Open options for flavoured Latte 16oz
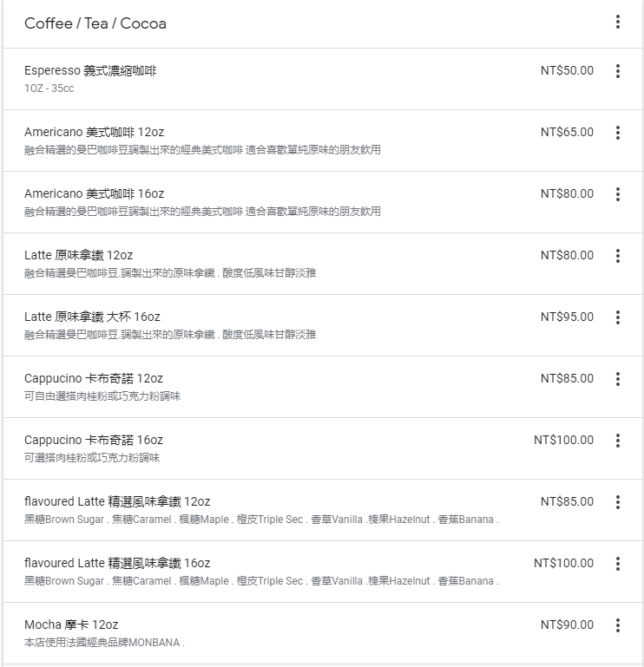The image size is (644, 667). click(x=617, y=564)
